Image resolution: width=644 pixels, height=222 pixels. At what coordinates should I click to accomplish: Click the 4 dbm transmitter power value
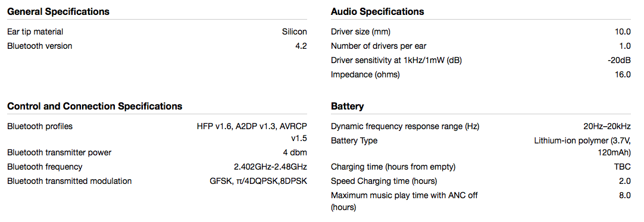[295, 152]
